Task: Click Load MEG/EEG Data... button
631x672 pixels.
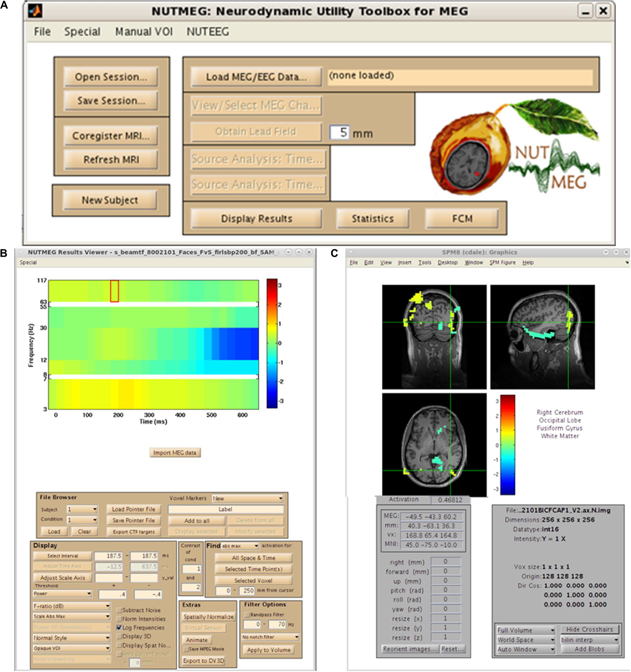Action: pyautogui.click(x=256, y=77)
